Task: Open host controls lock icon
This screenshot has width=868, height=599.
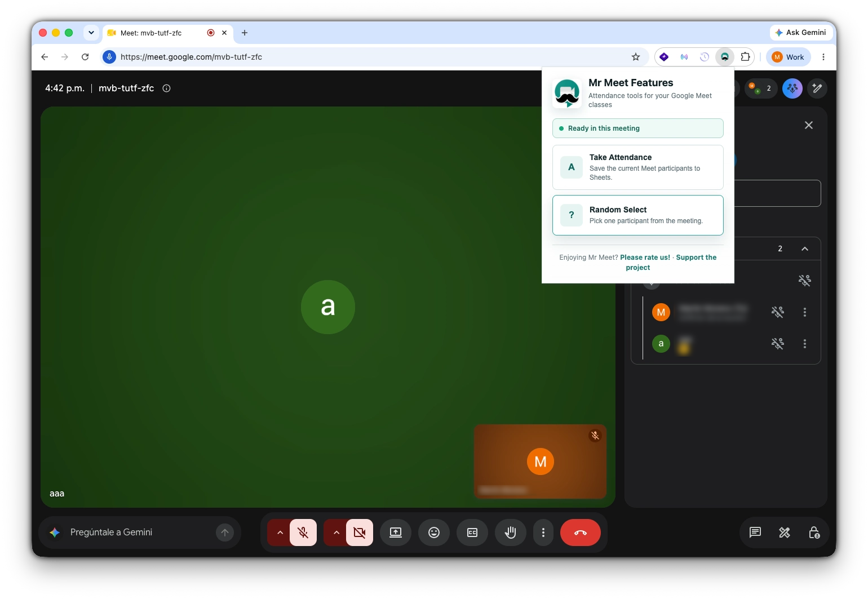Action: (x=814, y=533)
